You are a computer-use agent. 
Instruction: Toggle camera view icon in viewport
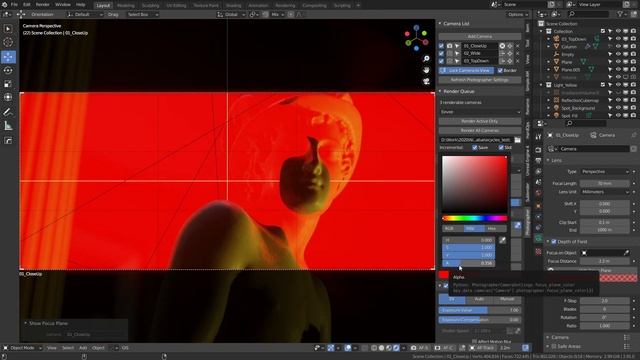(426, 82)
